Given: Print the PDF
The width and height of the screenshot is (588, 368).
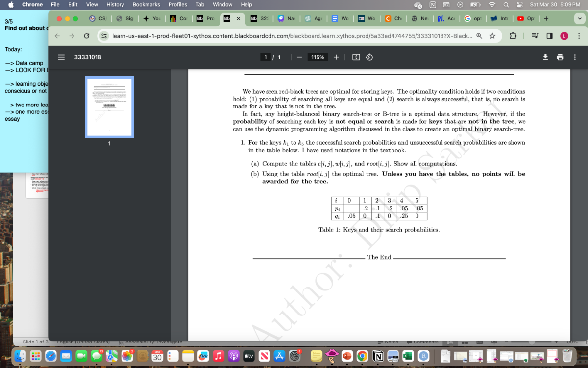Looking at the screenshot, I should tap(560, 57).
